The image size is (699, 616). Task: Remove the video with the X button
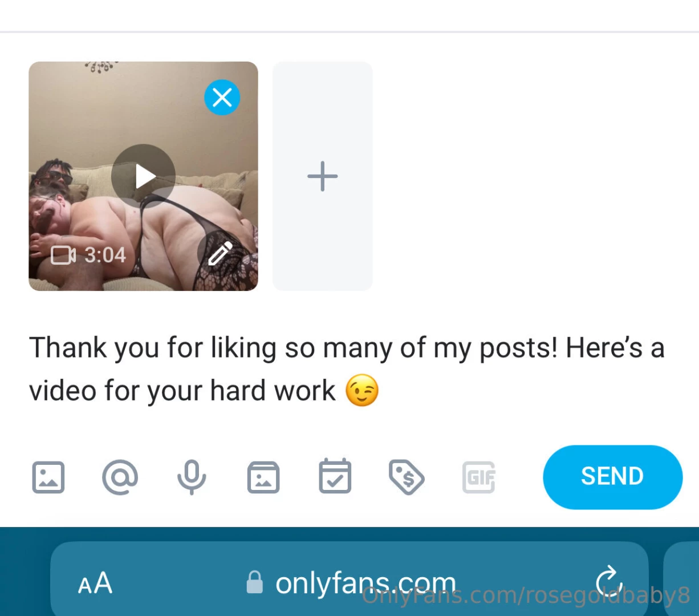[222, 97]
